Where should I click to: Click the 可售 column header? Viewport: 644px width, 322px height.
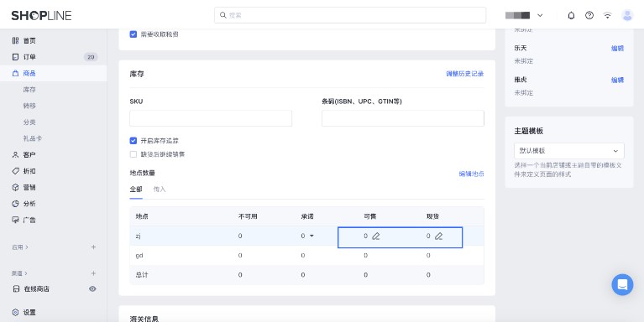[370, 216]
